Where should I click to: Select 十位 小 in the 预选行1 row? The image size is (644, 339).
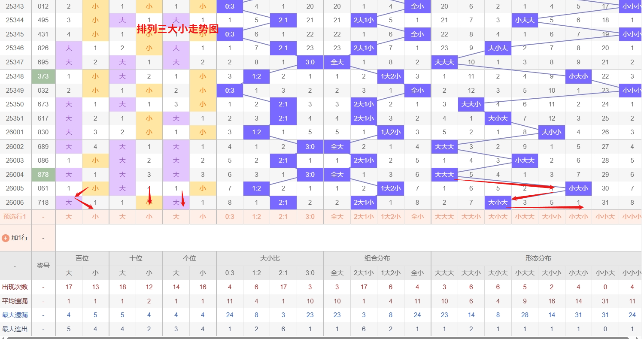tap(149, 217)
